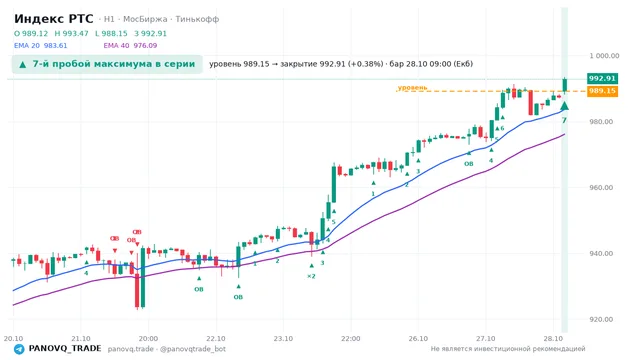Image resolution: width=640 pixels, height=360 pixels.
Task: Click the @panovqtrade_bot link text
Action: [x=193, y=349]
